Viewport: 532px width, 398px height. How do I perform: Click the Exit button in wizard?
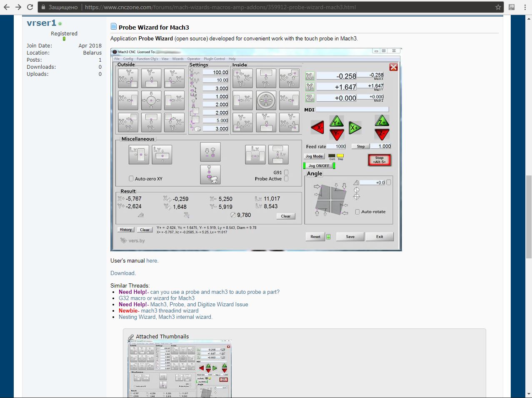pos(380,237)
